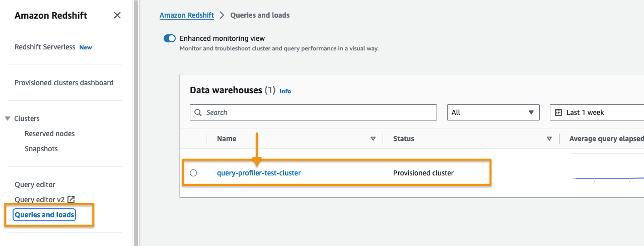Open Redshift Serverless from sidebar
The height and width of the screenshot is (246, 644).
(45, 47)
